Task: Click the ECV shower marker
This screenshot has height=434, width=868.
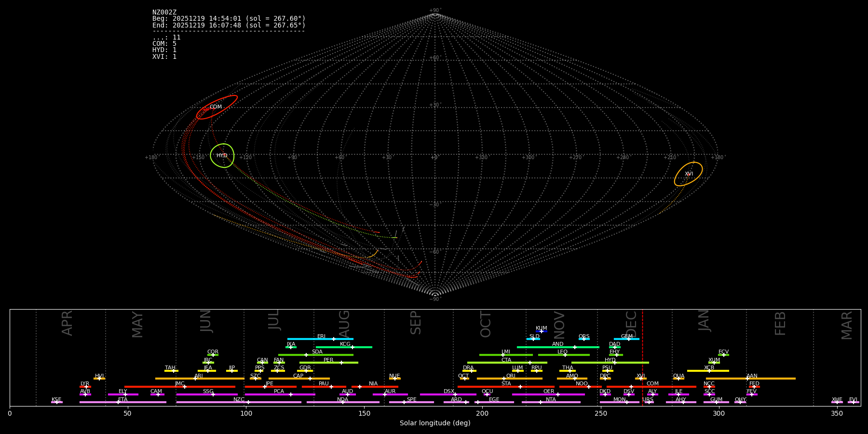Action: (723, 355)
